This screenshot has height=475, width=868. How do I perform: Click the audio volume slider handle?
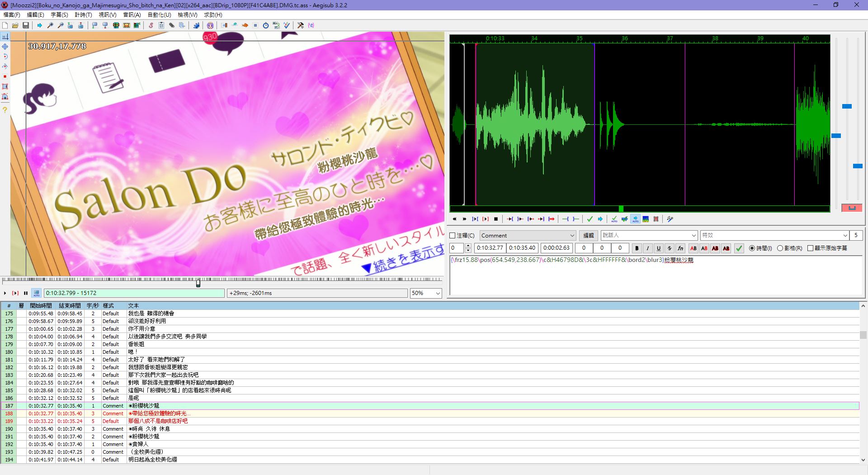tap(858, 166)
